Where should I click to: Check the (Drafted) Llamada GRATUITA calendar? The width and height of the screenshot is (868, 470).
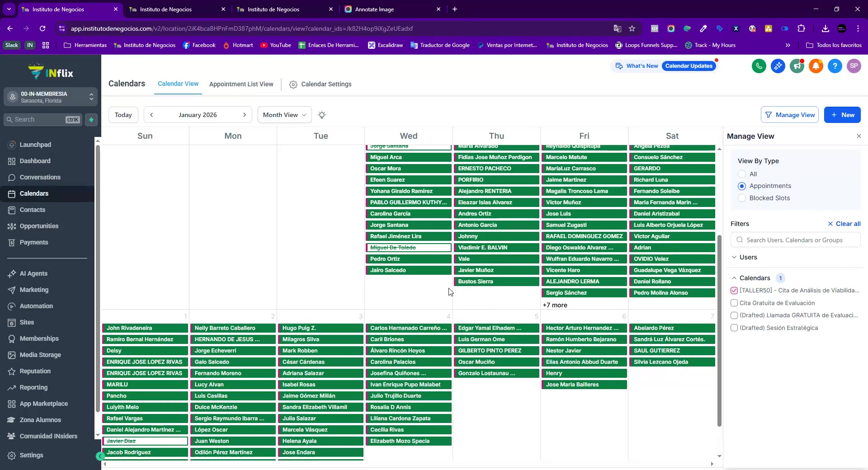click(x=734, y=315)
